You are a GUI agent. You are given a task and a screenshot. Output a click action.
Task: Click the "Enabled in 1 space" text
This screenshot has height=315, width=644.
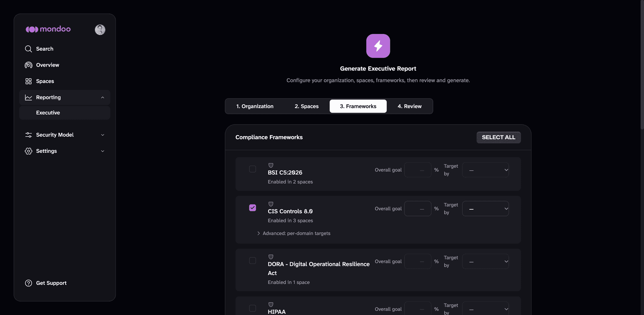289,282
